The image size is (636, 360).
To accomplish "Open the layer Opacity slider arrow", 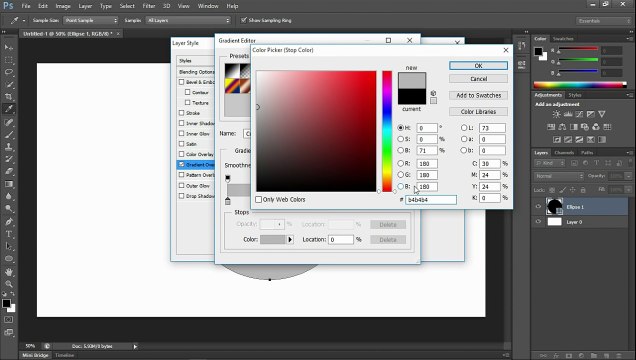I will [x=628, y=176].
